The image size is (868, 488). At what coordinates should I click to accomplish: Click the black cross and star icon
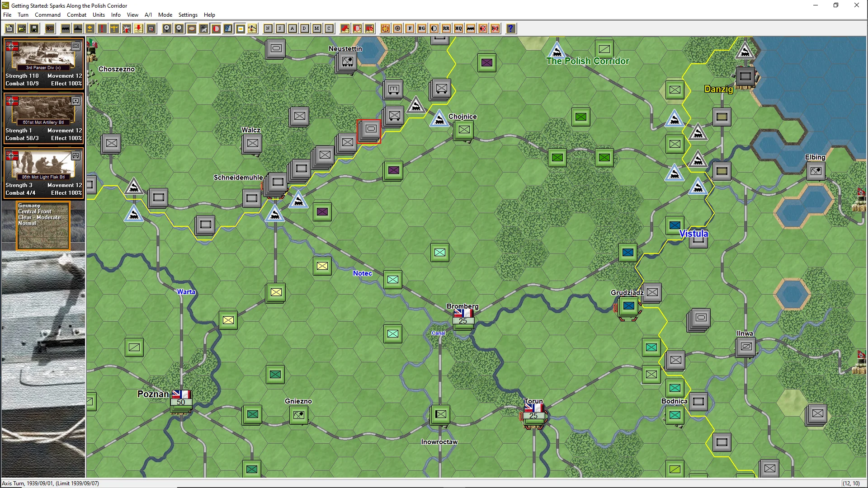204,28
